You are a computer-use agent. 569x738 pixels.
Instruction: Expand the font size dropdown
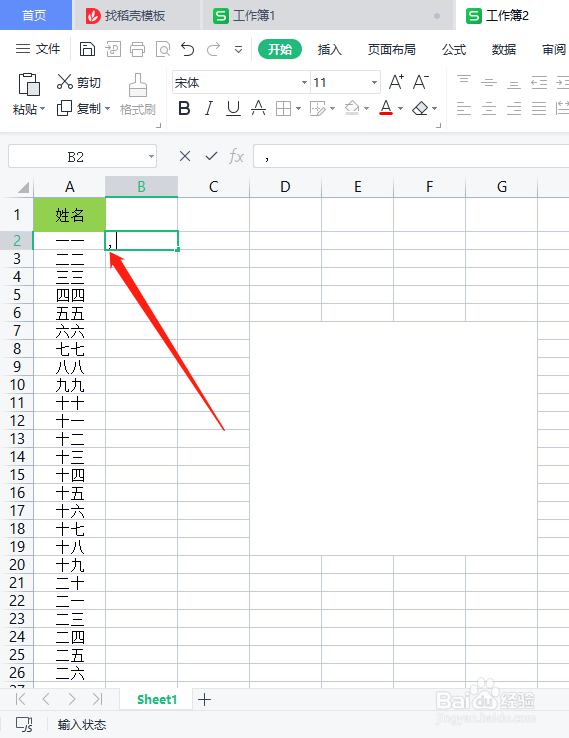click(374, 83)
